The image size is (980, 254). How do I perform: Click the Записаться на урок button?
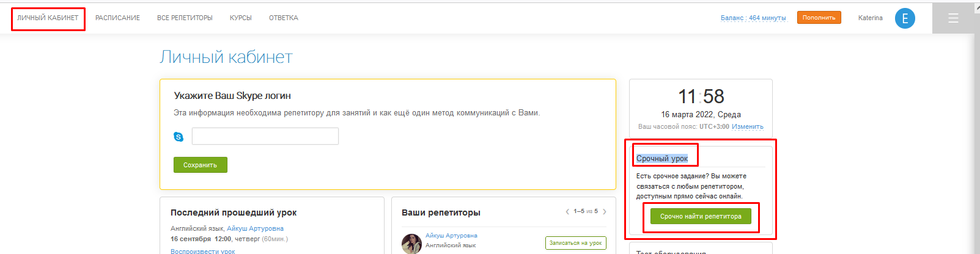pyautogui.click(x=575, y=243)
